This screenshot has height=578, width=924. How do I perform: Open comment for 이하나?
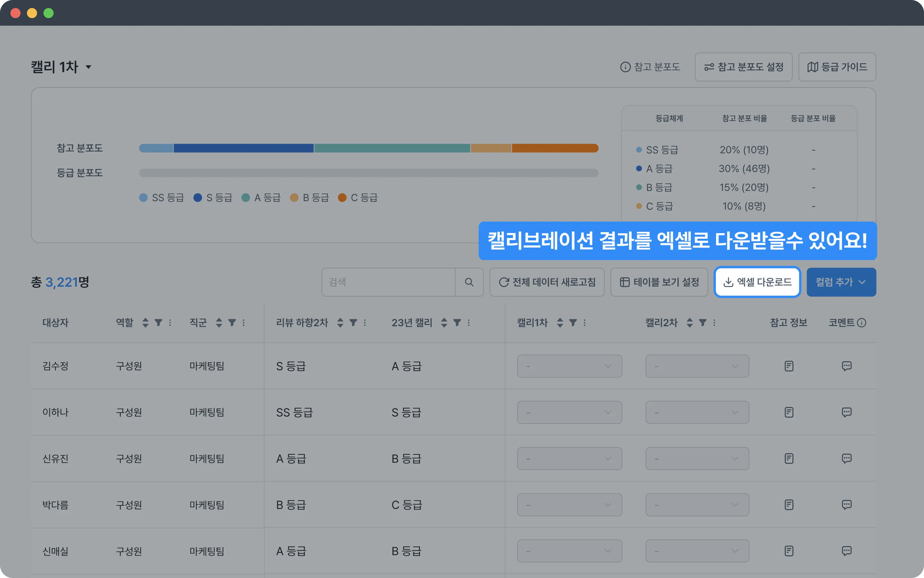point(846,413)
